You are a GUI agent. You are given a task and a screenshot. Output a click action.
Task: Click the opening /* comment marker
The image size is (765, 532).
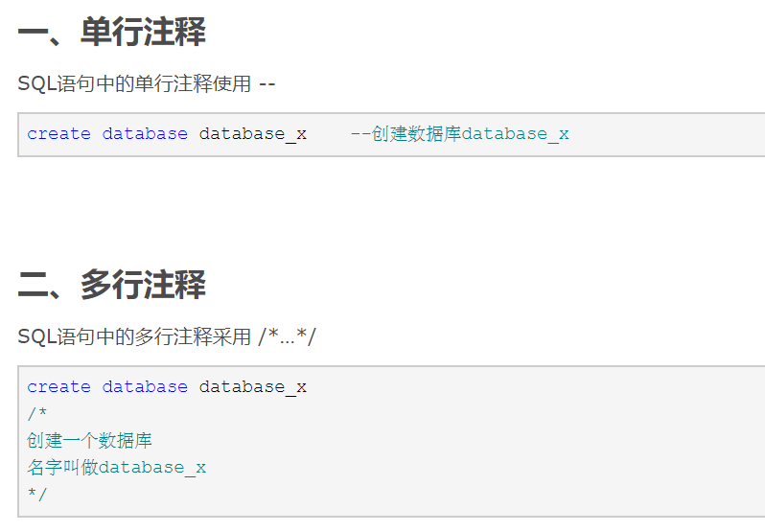pyautogui.click(x=37, y=413)
